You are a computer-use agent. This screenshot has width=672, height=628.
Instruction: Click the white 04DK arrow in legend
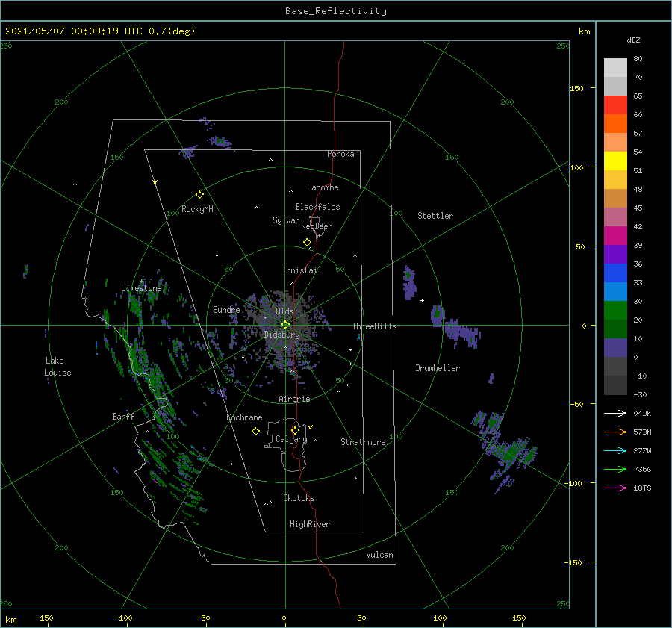(x=615, y=413)
